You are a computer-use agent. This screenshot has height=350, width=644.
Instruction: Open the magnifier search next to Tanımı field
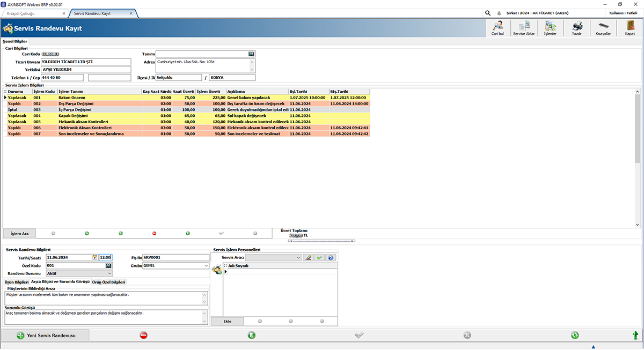[x=250, y=54]
